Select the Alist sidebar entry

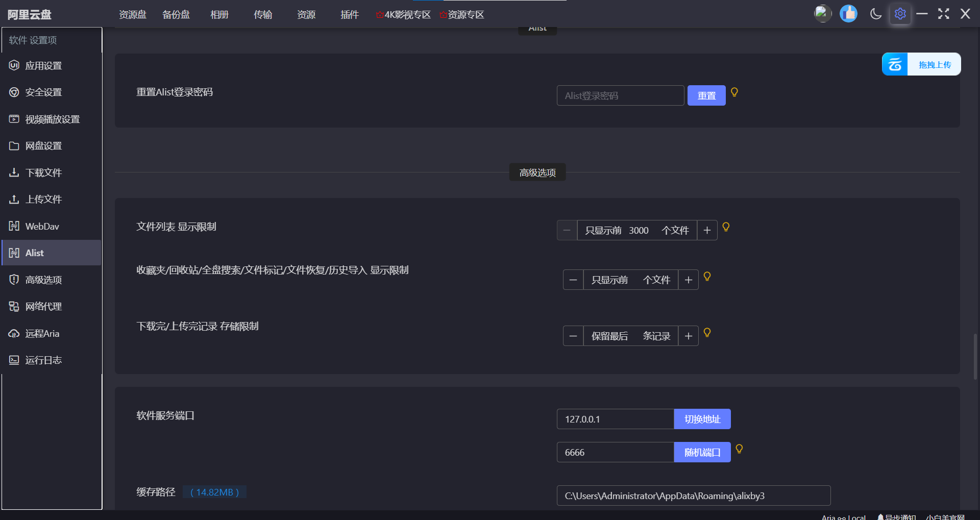(x=51, y=253)
